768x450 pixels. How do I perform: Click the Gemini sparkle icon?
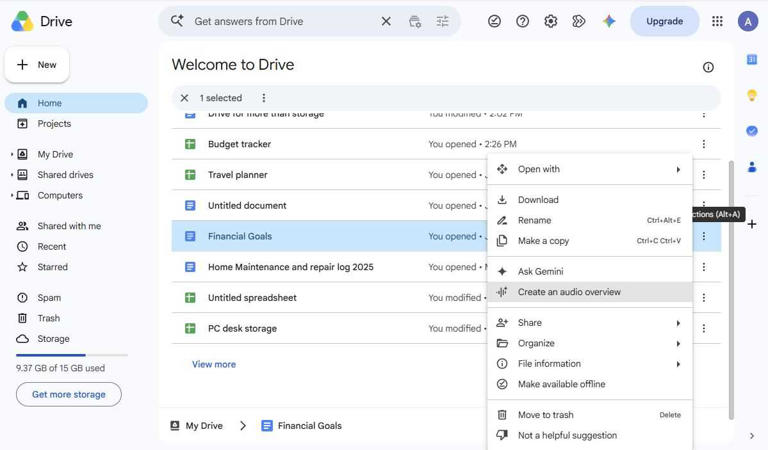click(x=609, y=21)
